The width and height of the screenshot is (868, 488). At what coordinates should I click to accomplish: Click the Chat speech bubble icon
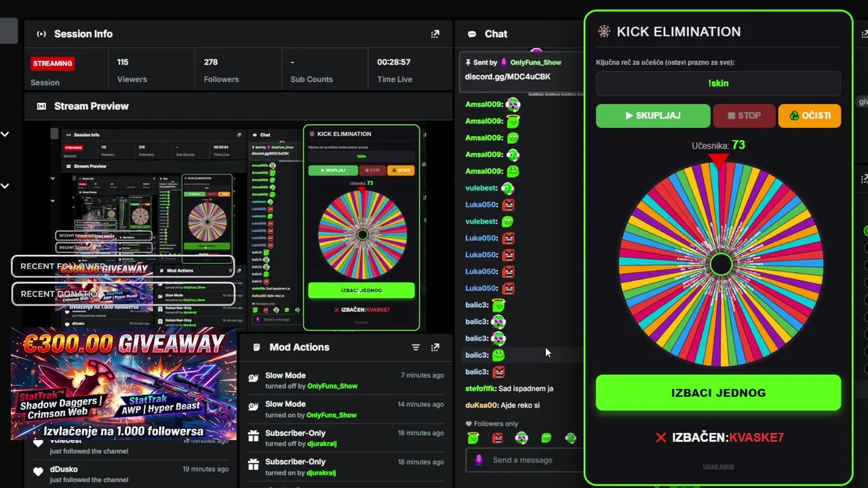[x=472, y=34]
